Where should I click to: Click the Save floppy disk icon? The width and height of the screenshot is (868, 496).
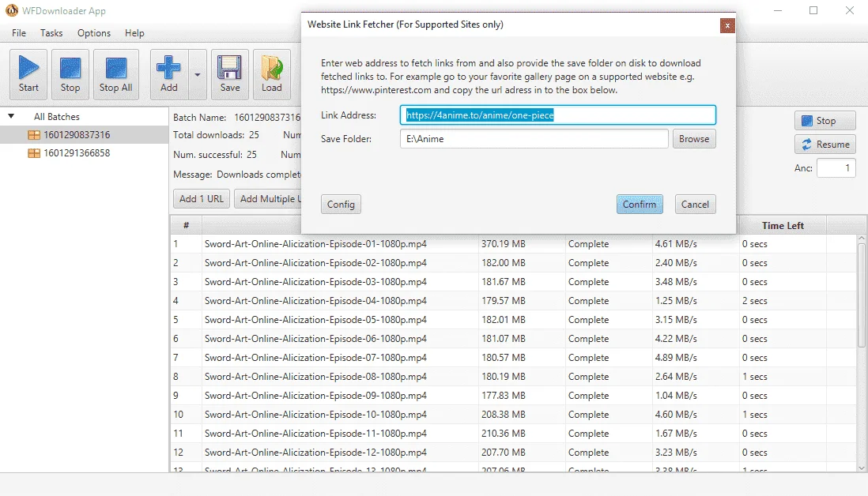coord(230,75)
